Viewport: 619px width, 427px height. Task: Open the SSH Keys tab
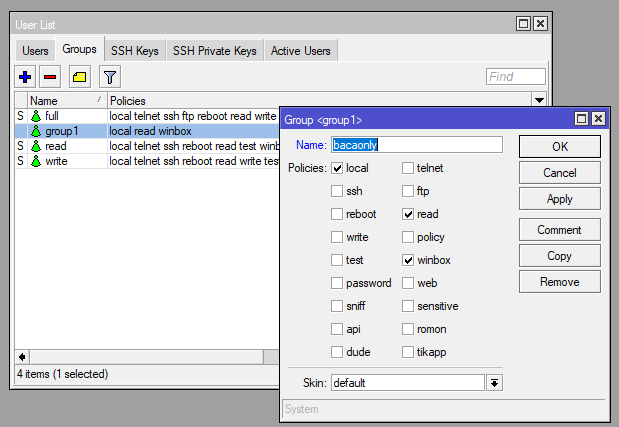135,51
